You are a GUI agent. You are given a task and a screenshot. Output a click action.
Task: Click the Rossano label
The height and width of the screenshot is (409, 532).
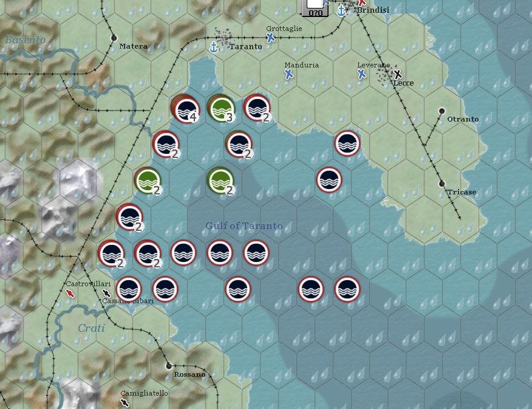click(189, 374)
